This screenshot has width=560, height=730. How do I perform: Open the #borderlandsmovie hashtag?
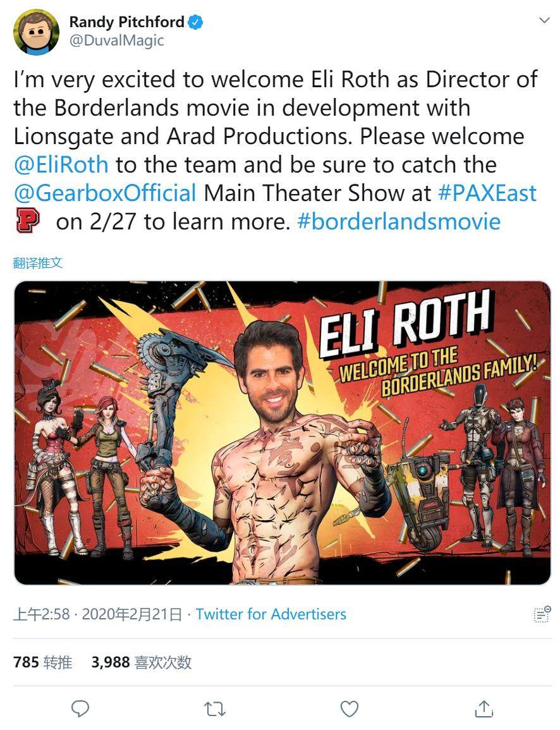click(398, 222)
